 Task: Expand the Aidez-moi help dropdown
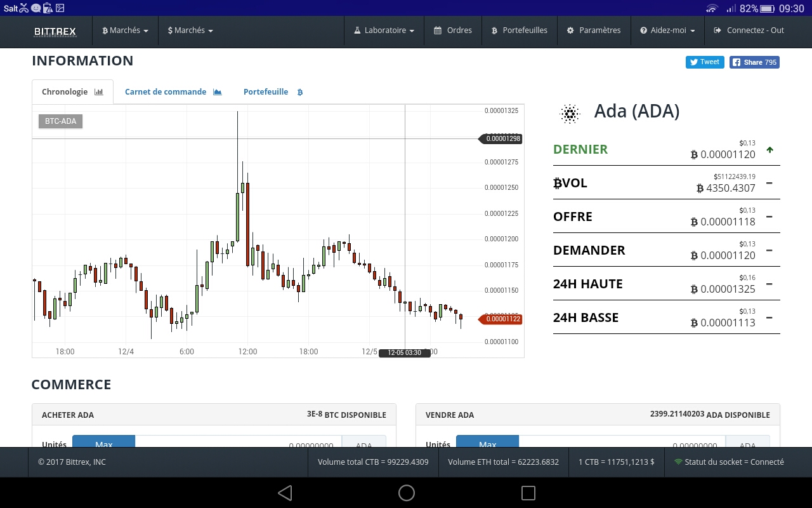coord(667,30)
